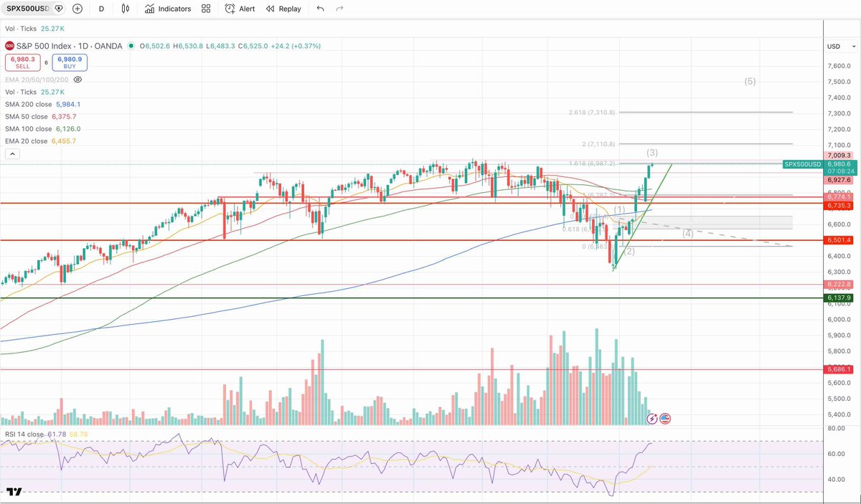Create an Alert from the toolbar
Screen dimensions: 861x504
pyautogui.click(x=240, y=9)
